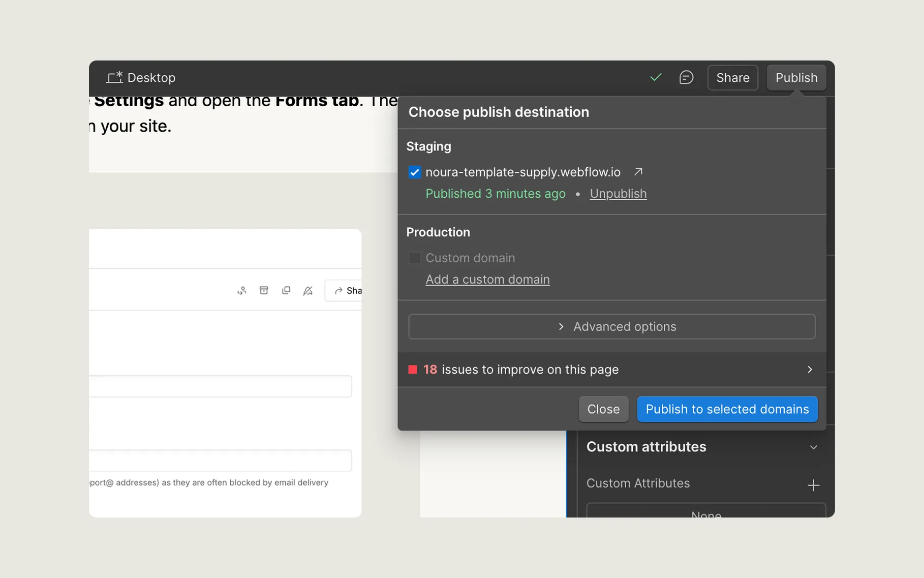The image size is (924, 578).
Task: Click the Share button in the top bar
Action: point(732,77)
